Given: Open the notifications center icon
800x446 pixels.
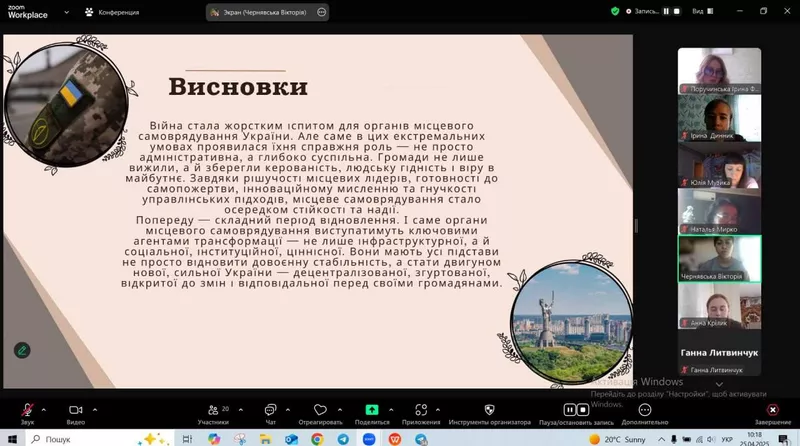Looking at the screenshot, I should point(783,439).
